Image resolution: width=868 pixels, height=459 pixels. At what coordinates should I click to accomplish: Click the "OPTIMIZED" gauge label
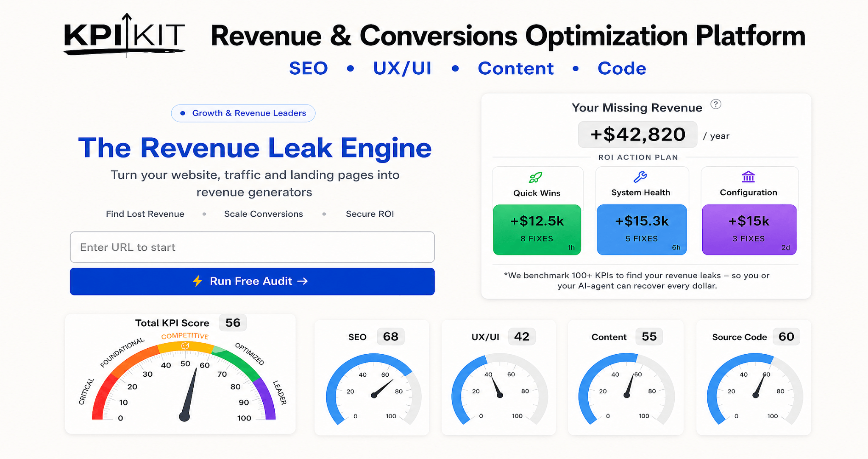[x=250, y=354]
